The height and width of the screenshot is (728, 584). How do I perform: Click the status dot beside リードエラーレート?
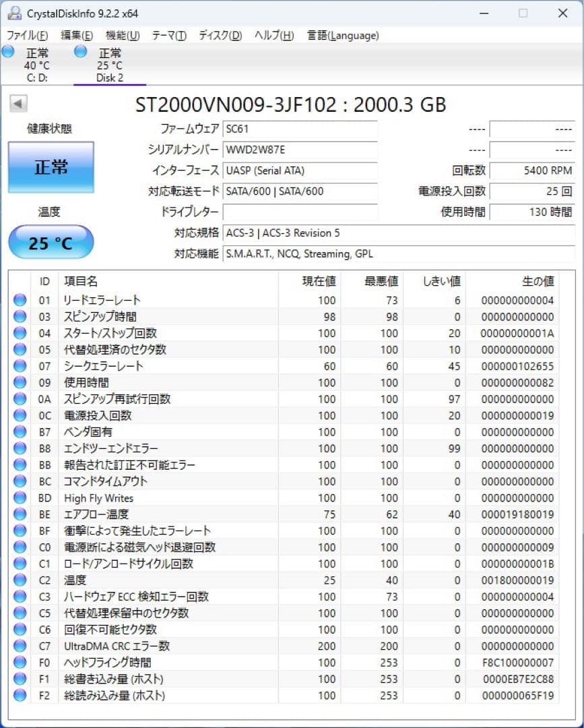coord(20,300)
